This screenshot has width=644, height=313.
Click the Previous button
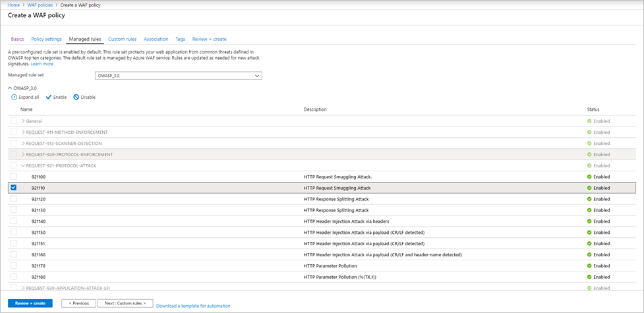[78, 303]
